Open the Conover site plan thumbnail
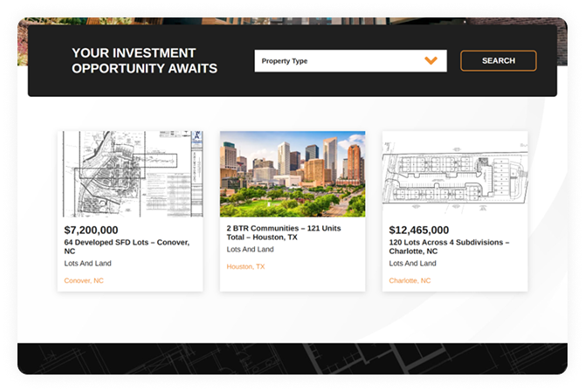The width and height of the screenshot is (585, 392). 130,174
